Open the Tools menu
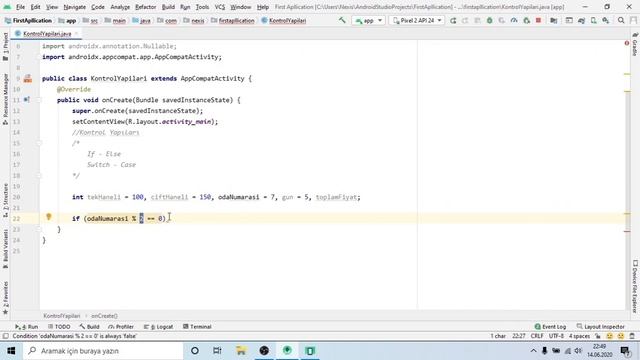The height and width of the screenshot is (360, 640). point(202,7)
